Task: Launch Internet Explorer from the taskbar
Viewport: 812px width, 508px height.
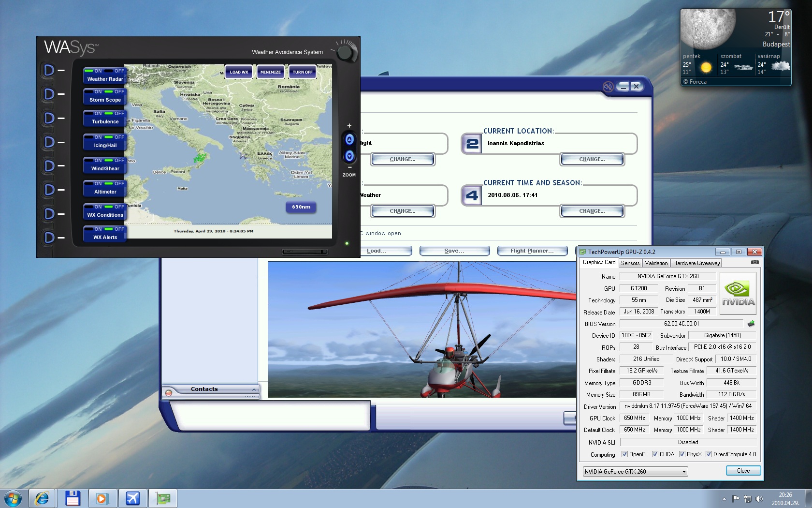Action: pyautogui.click(x=42, y=498)
